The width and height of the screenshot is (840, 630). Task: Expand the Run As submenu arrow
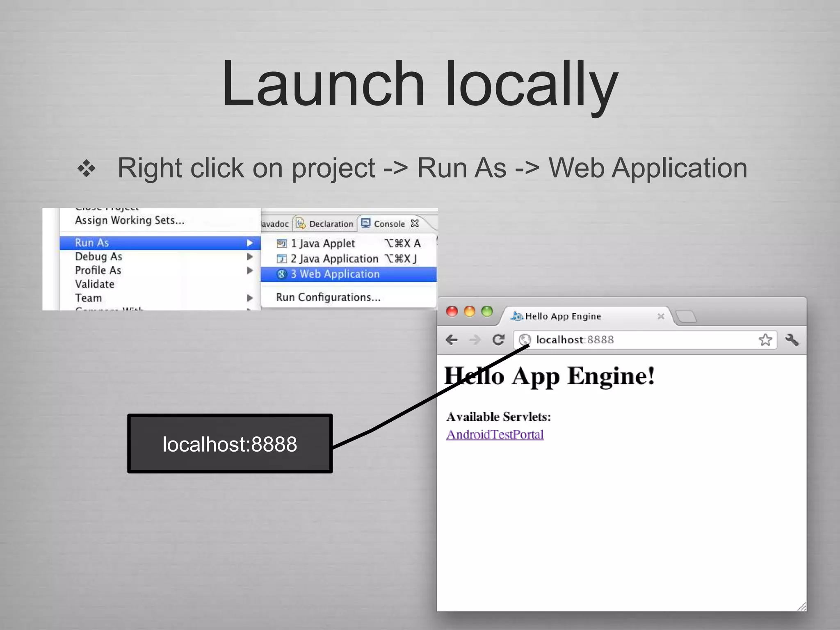click(249, 243)
